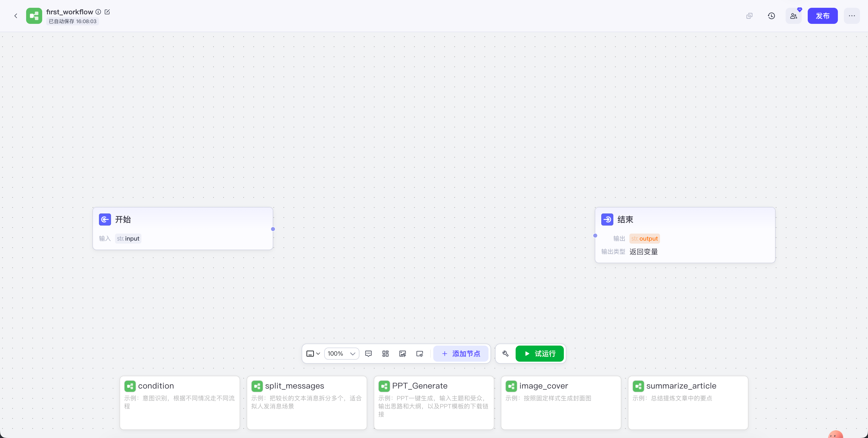Click the back arrow in the header
Image resolution: width=868 pixels, height=438 pixels.
pos(16,16)
